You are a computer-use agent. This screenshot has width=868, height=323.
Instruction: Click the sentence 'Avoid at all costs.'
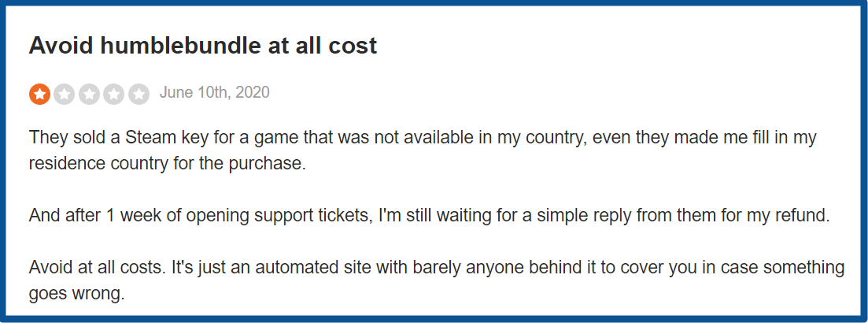pyautogui.click(x=96, y=268)
